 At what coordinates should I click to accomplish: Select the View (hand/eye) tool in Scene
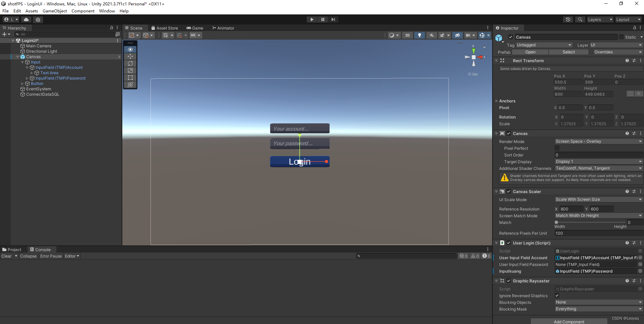coord(130,49)
